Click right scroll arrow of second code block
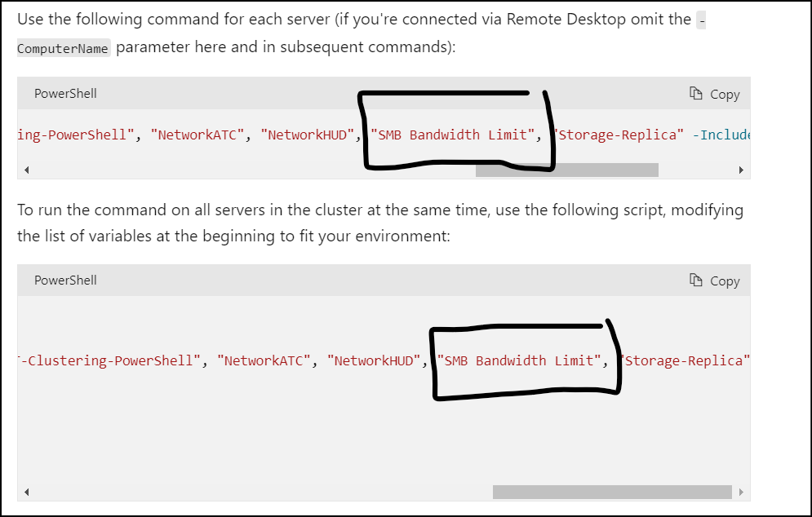The image size is (812, 517). pyautogui.click(x=741, y=493)
